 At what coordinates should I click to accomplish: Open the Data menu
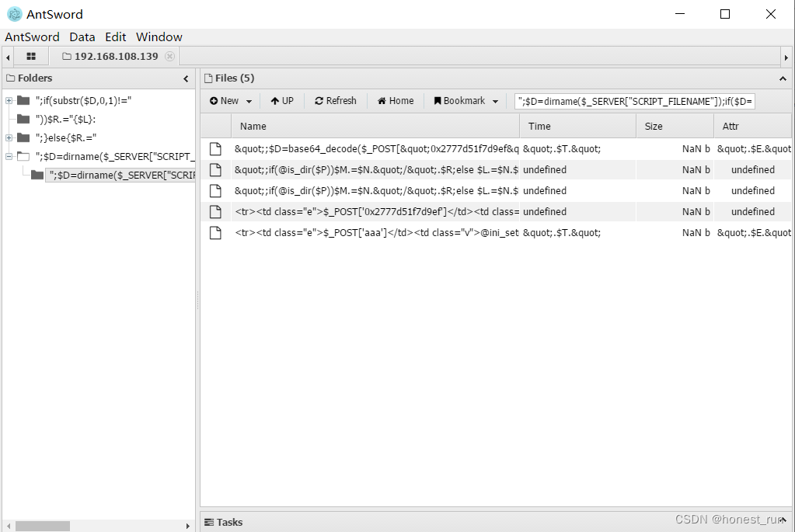pos(82,37)
